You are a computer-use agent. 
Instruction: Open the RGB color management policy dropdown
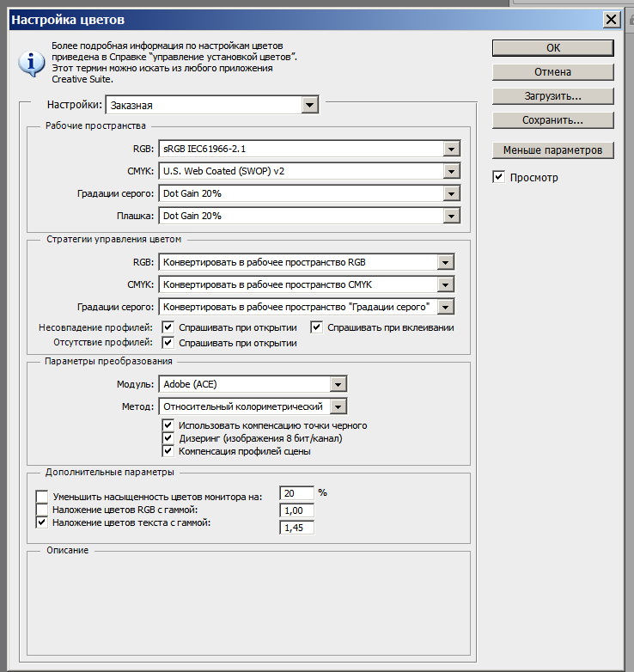(307, 262)
